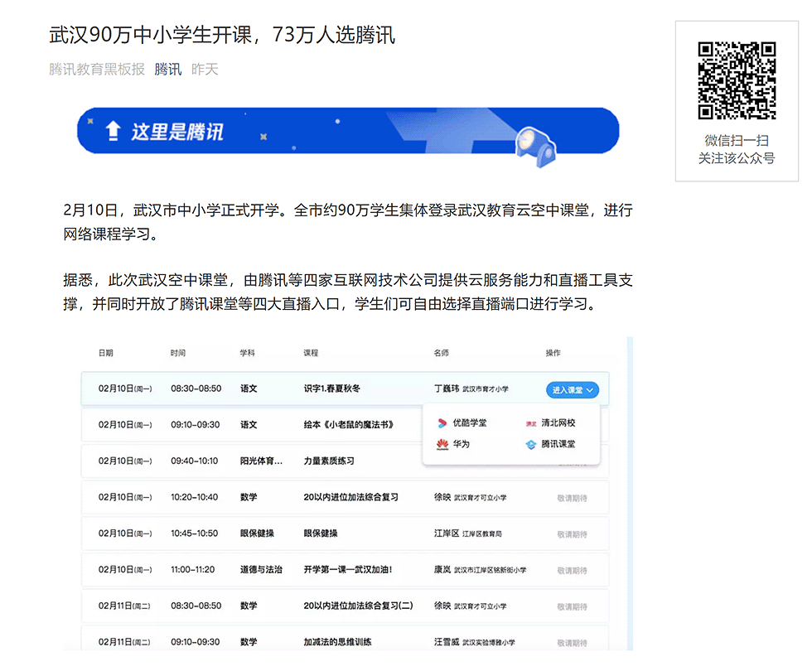Viewport: 812px width, 671px height.
Task: Click the 清北网校 logo icon
Action: coord(531,423)
